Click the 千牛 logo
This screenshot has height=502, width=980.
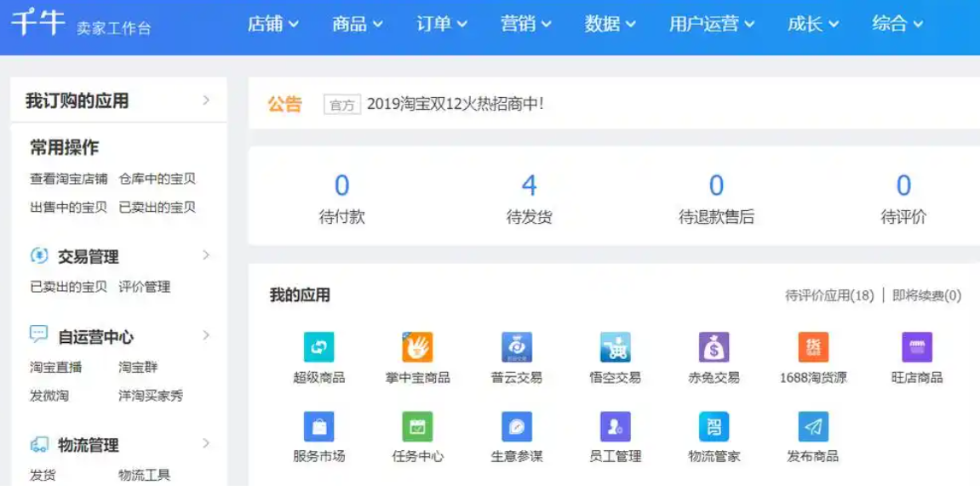pyautogui.click(x=38, y=23)
